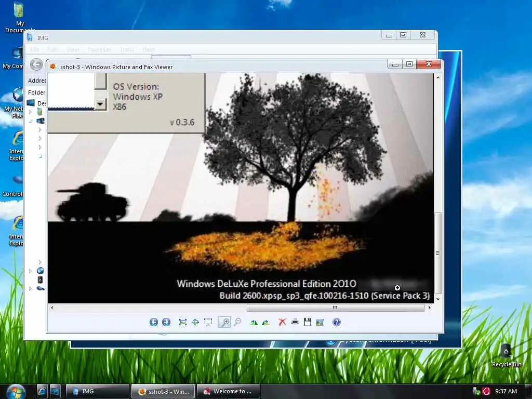Start slide show from viewer toolbar
Screen dimensions: 532x399
click(208, 322)
